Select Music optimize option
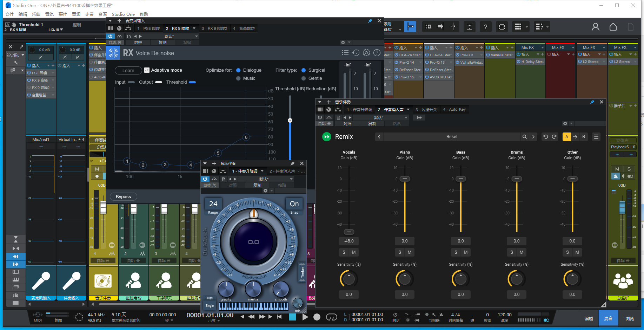This screenshot has height=330, width=644. 238,78
